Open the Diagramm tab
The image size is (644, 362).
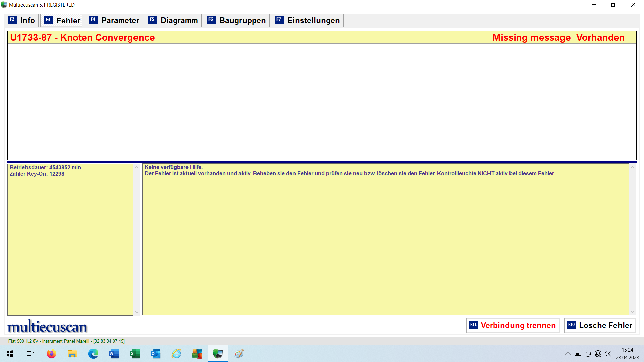coord(173,20)
